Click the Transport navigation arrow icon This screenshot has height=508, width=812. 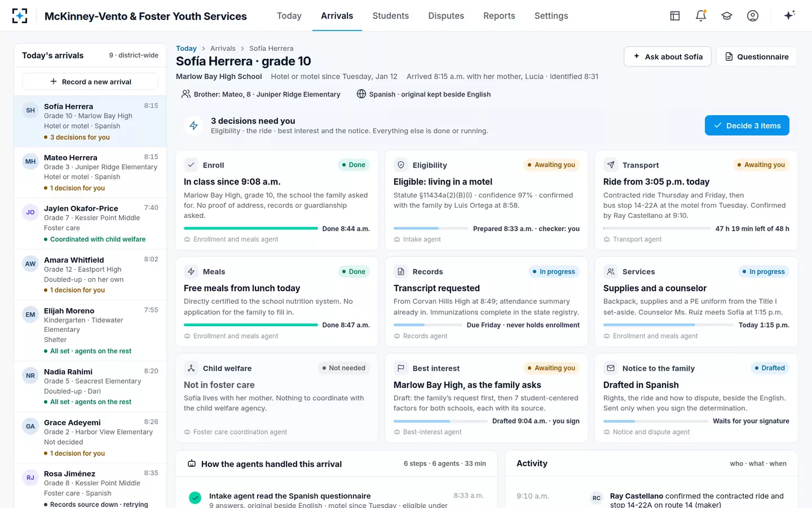[x=611, y=165]
